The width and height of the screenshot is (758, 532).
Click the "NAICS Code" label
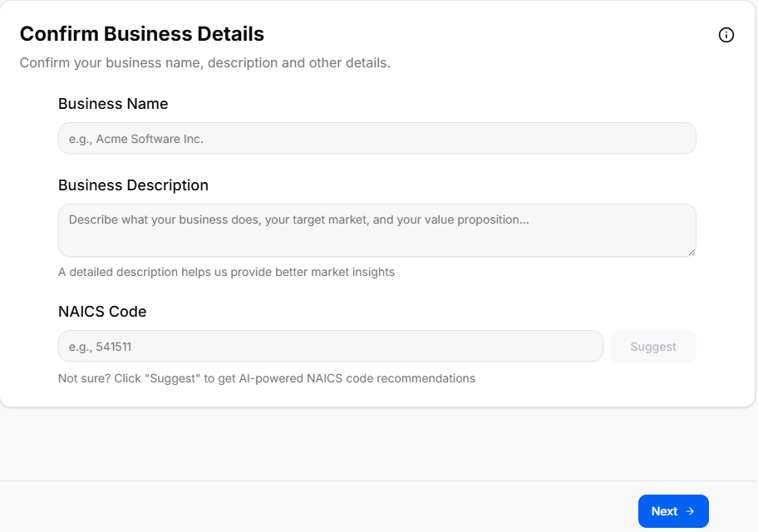[102, 312]
